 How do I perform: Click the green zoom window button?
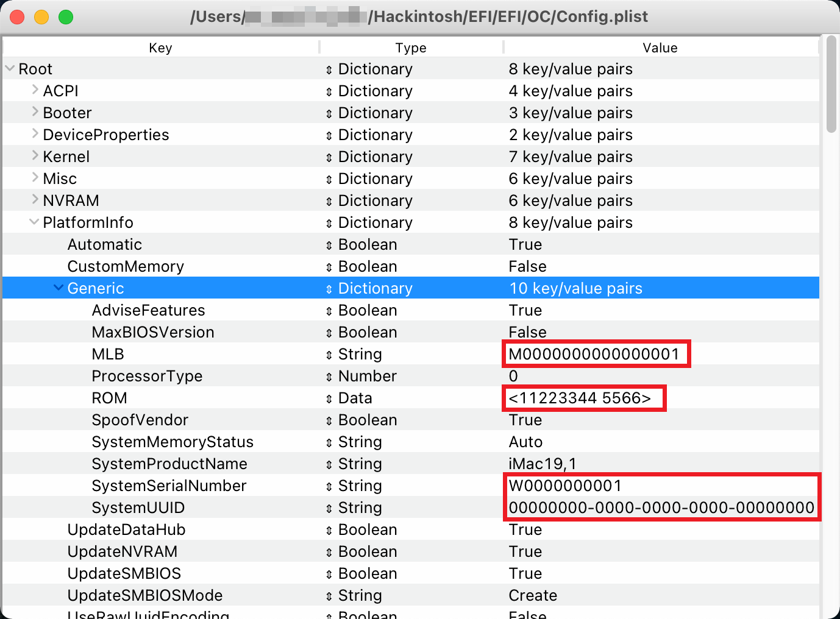(x=66, y=16)
